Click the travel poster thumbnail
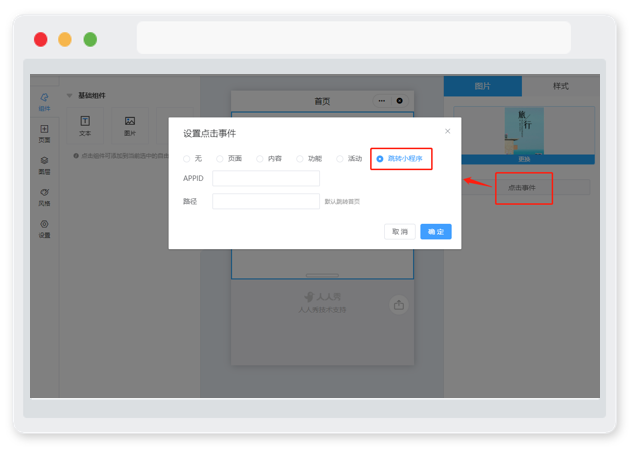Image resolution: width=630 pixels, height=450 pixels. [524, 131]
